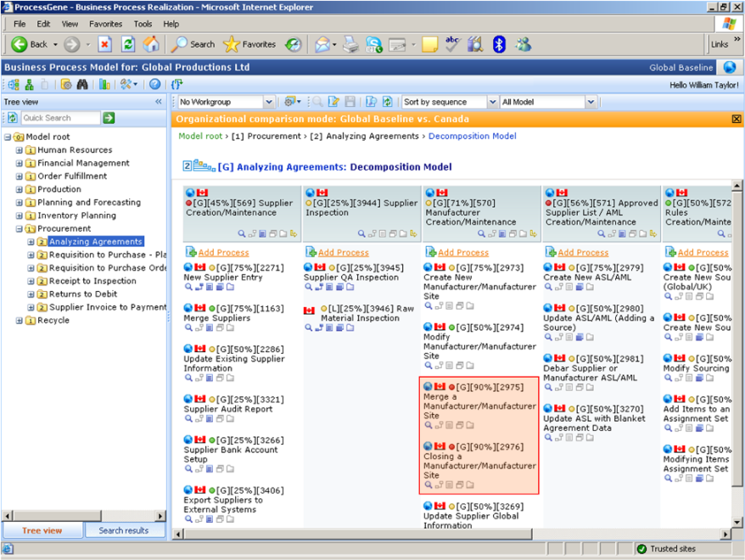Click the Model root breadcrumb link
The width and height of the screenshot is (745, 560).
pyautogui.click(x=200, y=137)
